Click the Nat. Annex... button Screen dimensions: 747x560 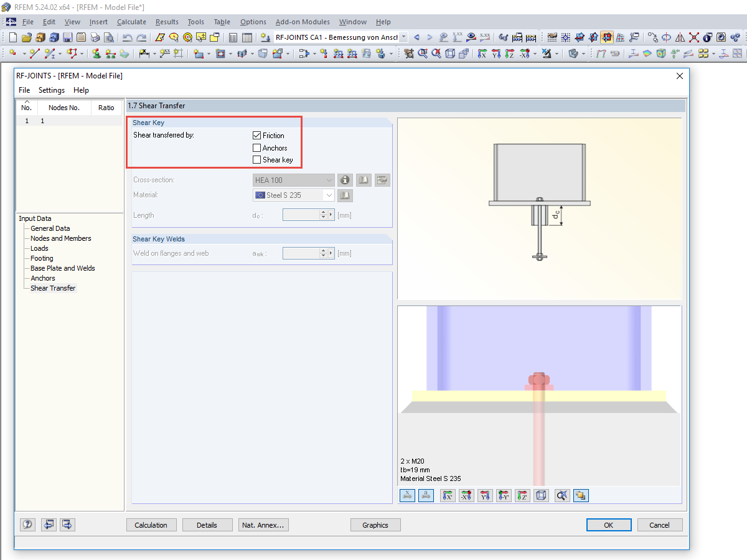[263, 525]
